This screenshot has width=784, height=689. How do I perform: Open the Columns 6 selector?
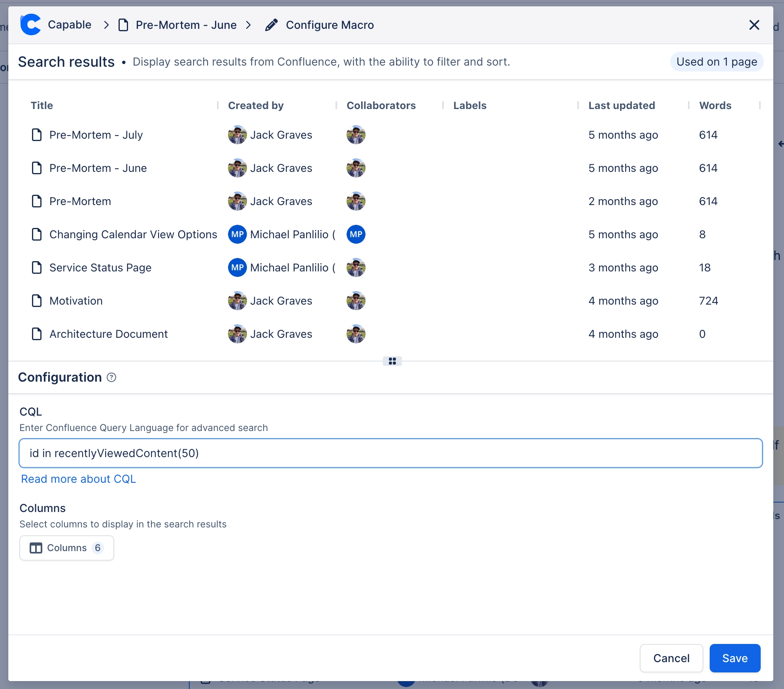click(x=67, y=548)
